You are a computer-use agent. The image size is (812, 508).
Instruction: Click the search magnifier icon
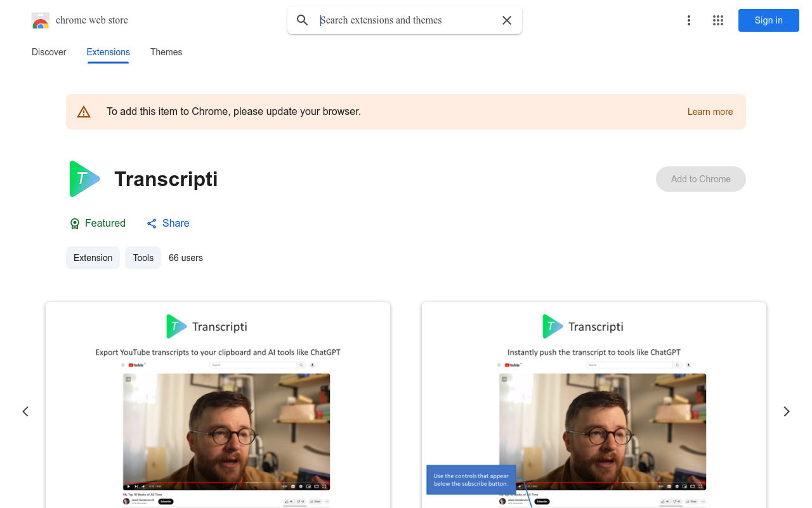303,20
